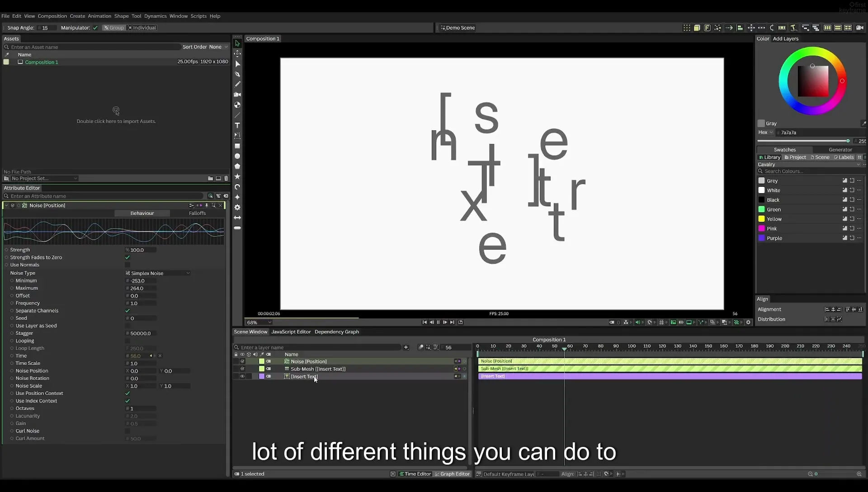Pause playback in viewport

(438, 322)
